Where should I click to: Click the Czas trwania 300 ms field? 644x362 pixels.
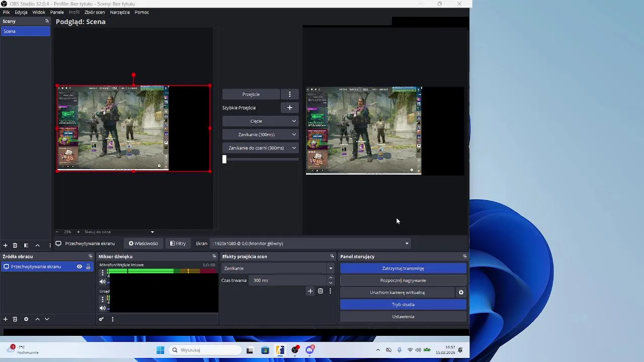(x=288, y=280)
